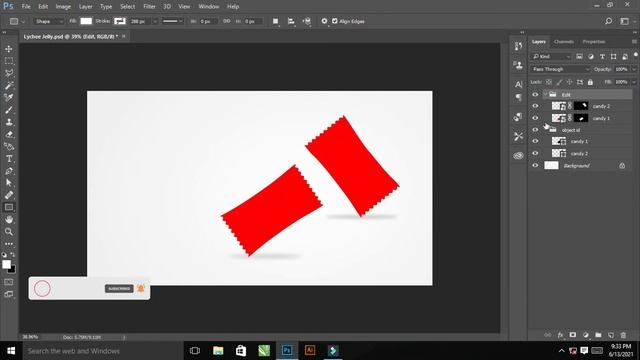Select the Hand tool

9,220
